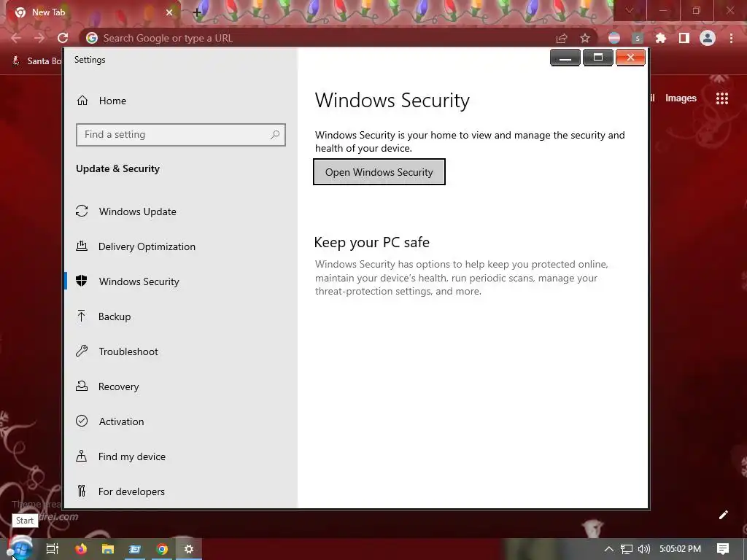Toggle the Chrome side panel icon

point(684,38)
